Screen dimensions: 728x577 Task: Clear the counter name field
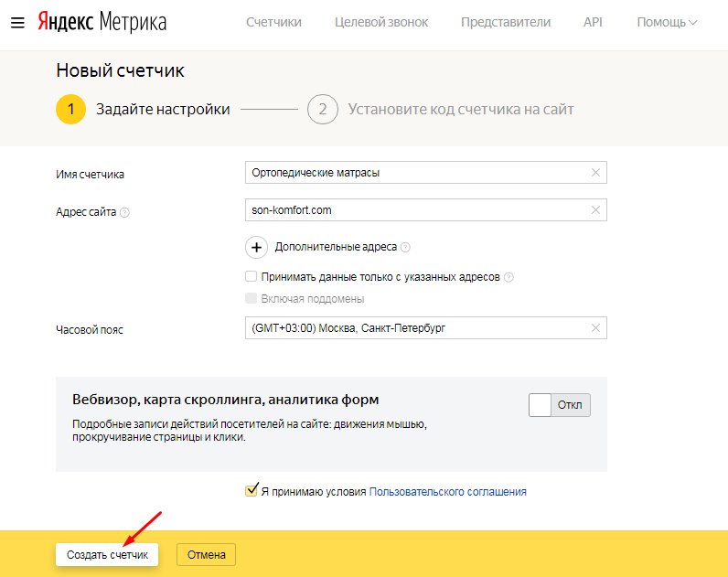[x=596, y=172]
